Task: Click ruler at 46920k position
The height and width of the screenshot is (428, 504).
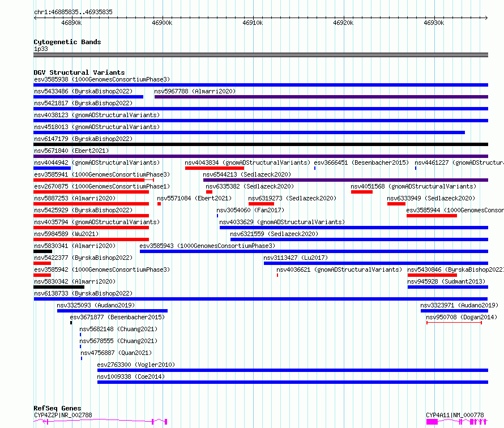Action: click(343, 23)
